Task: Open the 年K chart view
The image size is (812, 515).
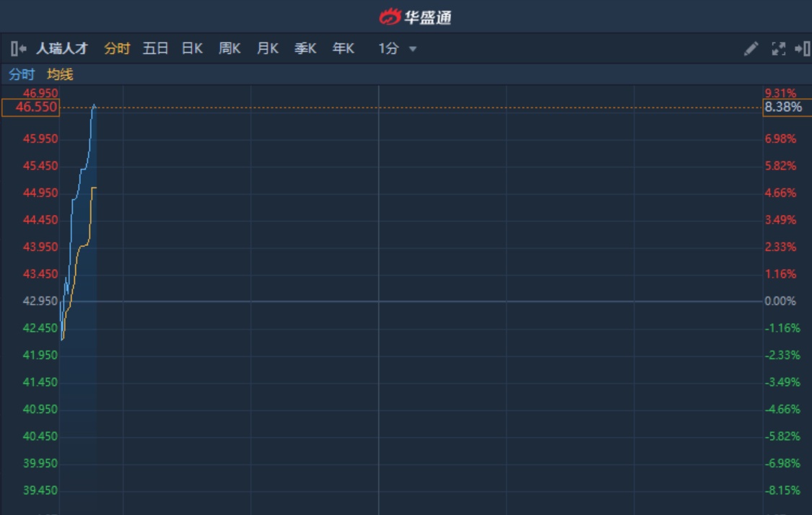Action: tap(344, 48)
